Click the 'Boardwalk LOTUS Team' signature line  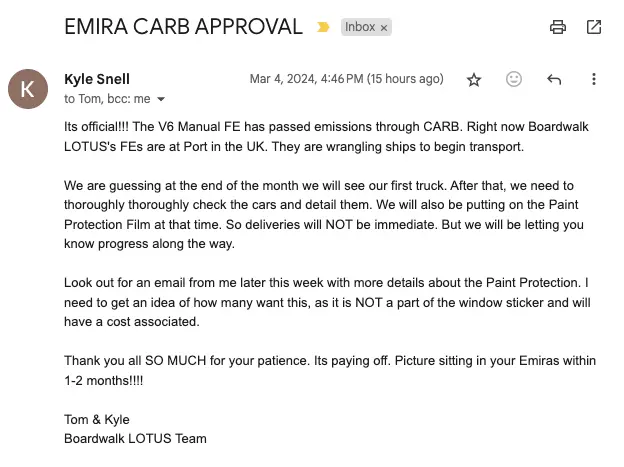pyautogui.click(x=135, y=438)
